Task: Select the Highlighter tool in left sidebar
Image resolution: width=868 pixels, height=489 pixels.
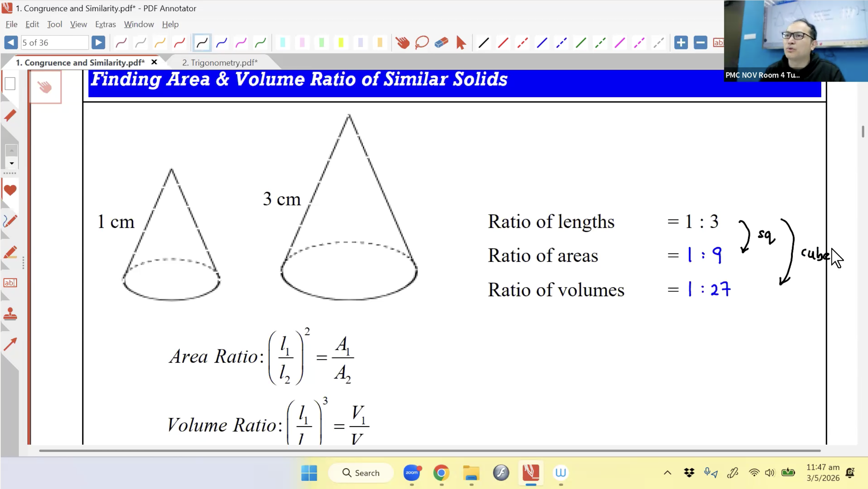Action: tap(10, 253)
